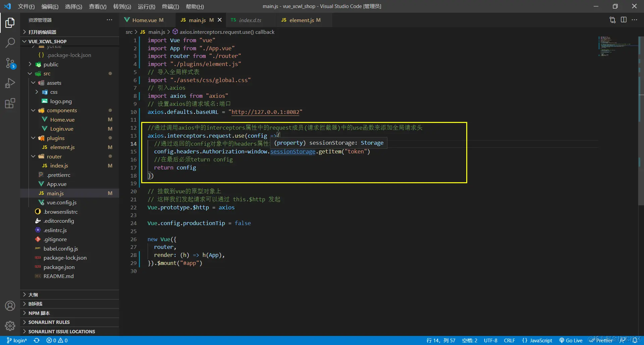This screenshot has height=345, width=644.
Task: Collapse the components folder
Action: tap(62, 110)
